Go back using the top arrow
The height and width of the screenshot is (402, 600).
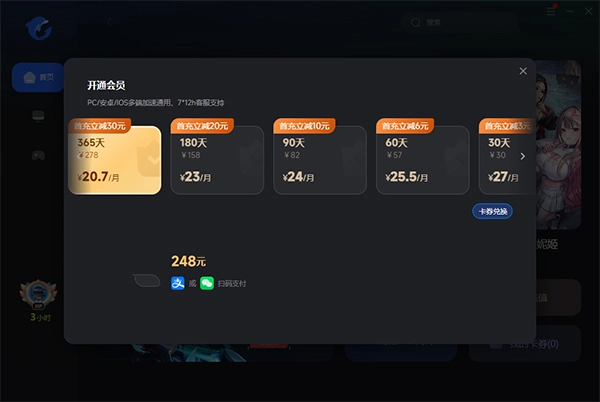point(110,22)
